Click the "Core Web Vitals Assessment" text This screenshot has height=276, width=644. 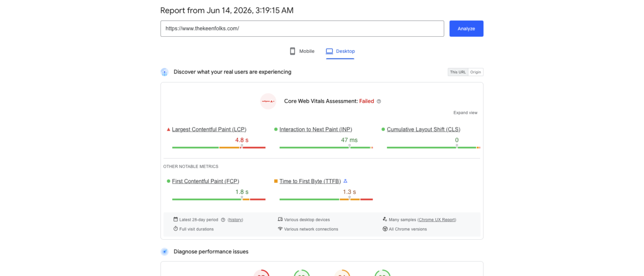pyautogui.click(x=321, y=101)
